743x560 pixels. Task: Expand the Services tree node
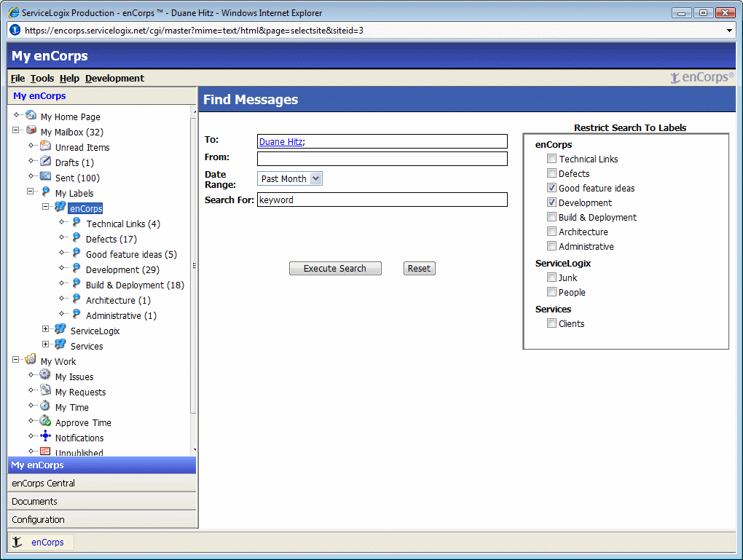pos(45,344)
